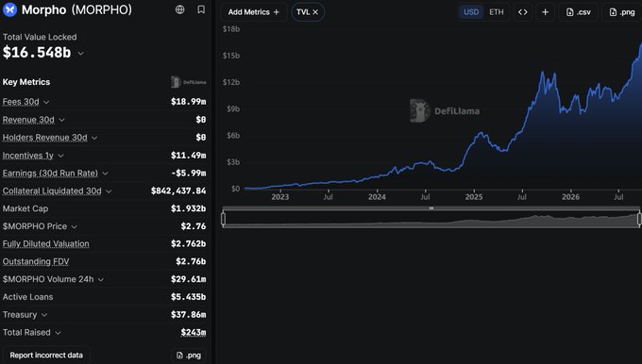Expand the Total Raised row
The image size is (642, 364).
pyautogui.click(x=58, y=333)
